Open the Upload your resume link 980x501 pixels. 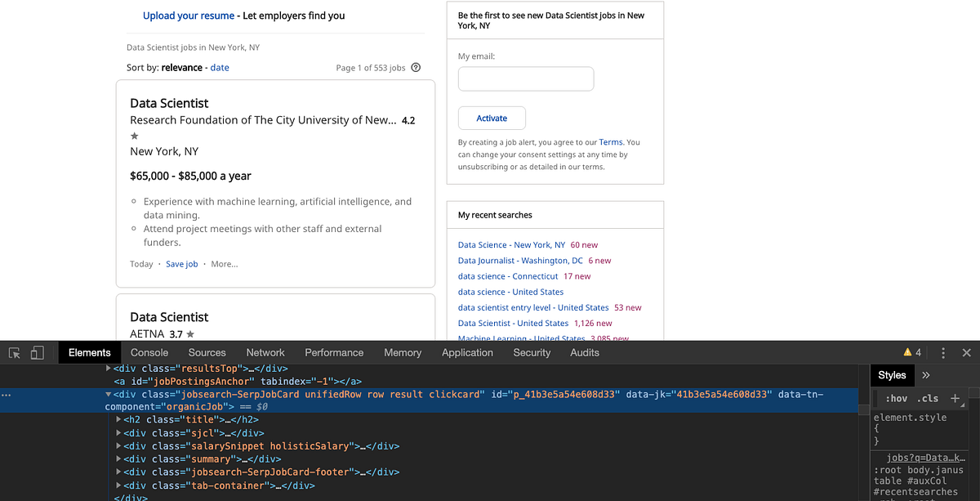(x=189, y=15)
